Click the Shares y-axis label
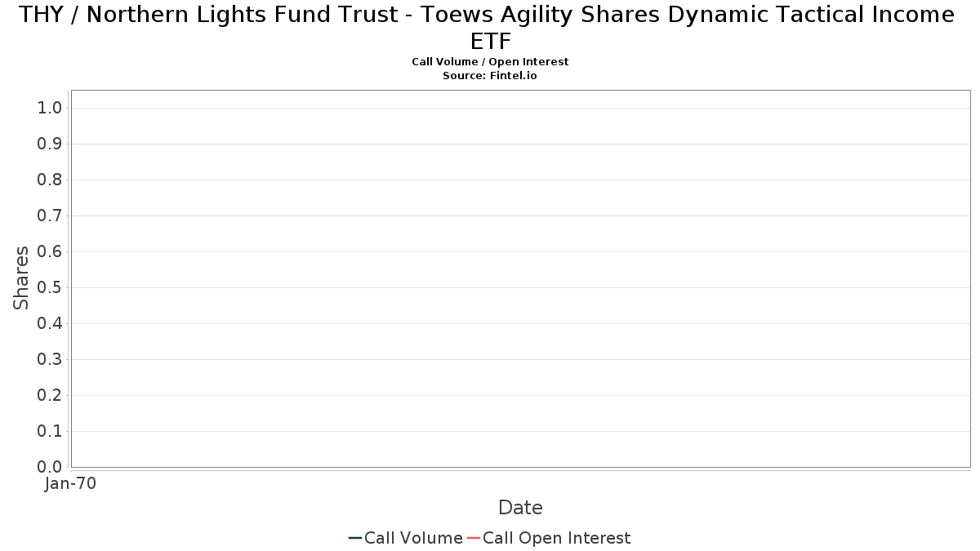This screenshot has width=980, height=551. click(21, 278)
